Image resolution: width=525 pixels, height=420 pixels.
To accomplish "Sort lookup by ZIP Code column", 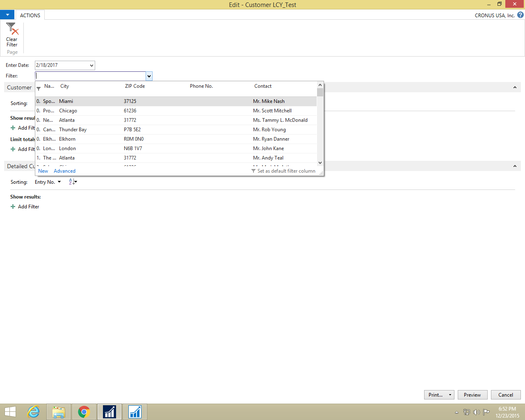I will 135,86.
